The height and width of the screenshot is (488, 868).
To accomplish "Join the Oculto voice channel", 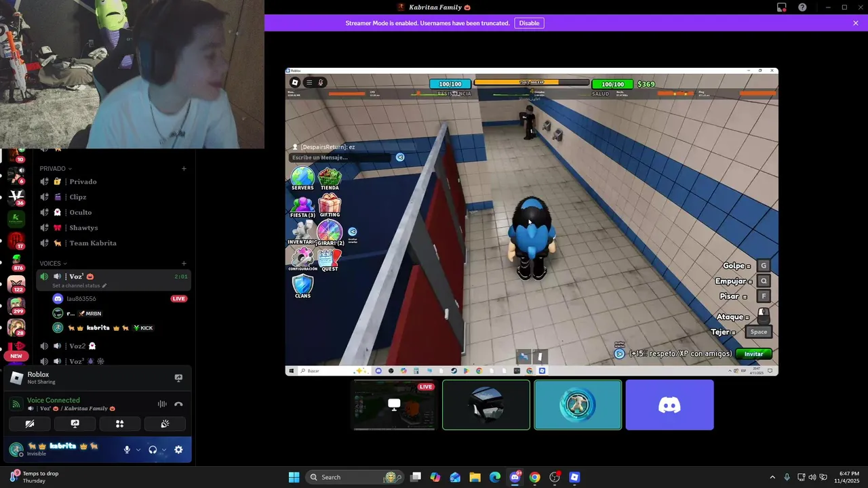I will 114,212.
